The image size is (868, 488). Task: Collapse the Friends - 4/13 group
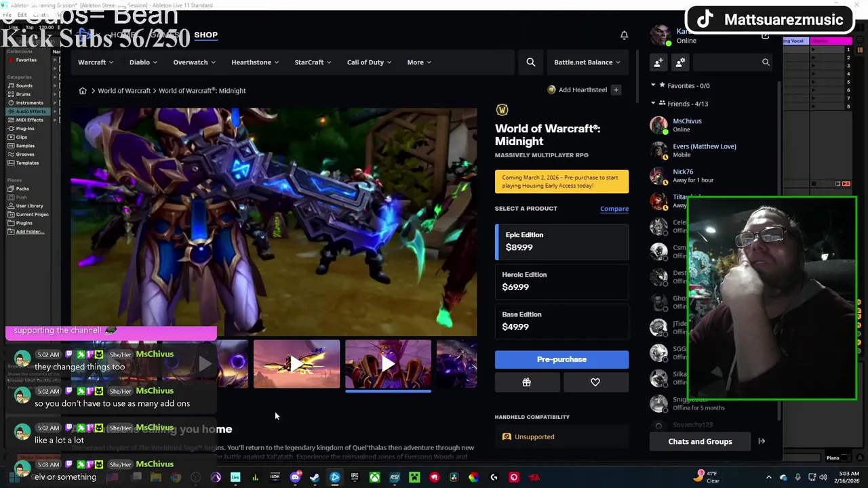pos(653,104)
